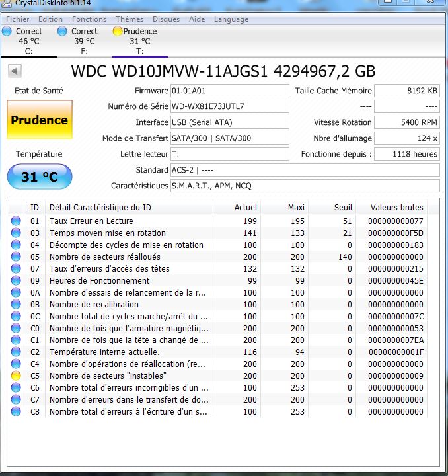Screen dimensions: 448x476
Task: Click the cache size field 8192 KB
Action: pyautogui.click(x=407, y=91)
